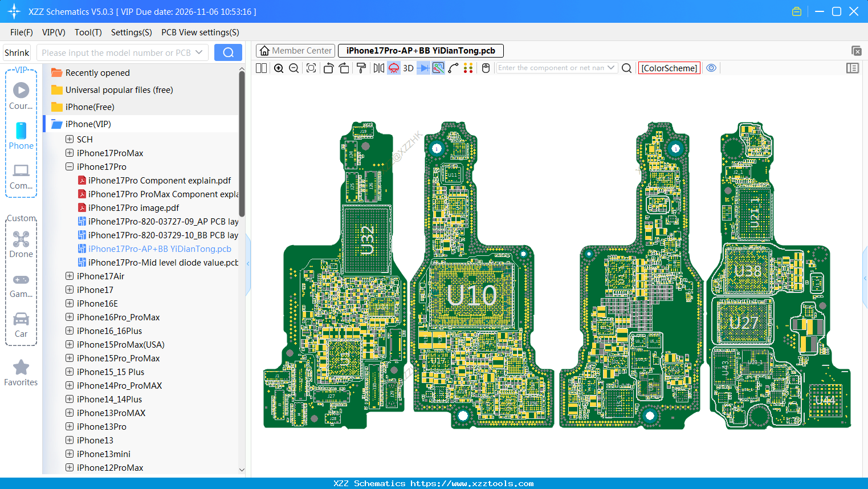Screen dimensions: 868x489
Task: Toggle the diode symbol mode button
Action: 423,68
